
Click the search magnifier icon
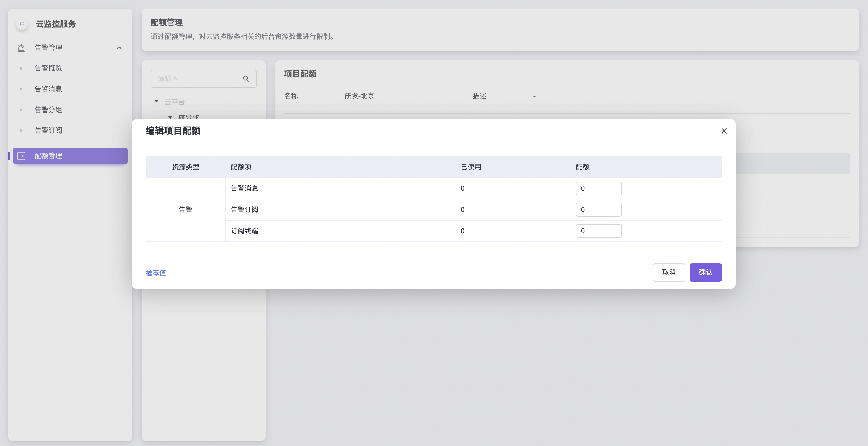click(246, 79)
